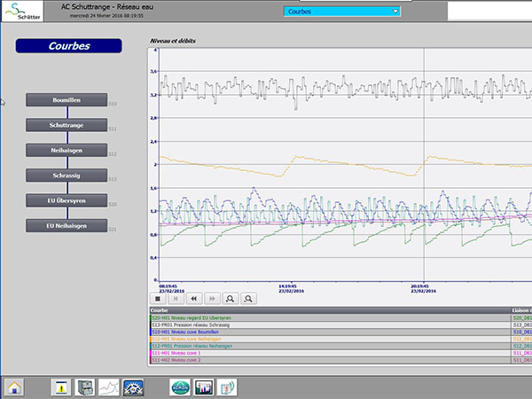Click the Acron logo icon
This screenshot has width=532, height=399.
coord(180,387)
